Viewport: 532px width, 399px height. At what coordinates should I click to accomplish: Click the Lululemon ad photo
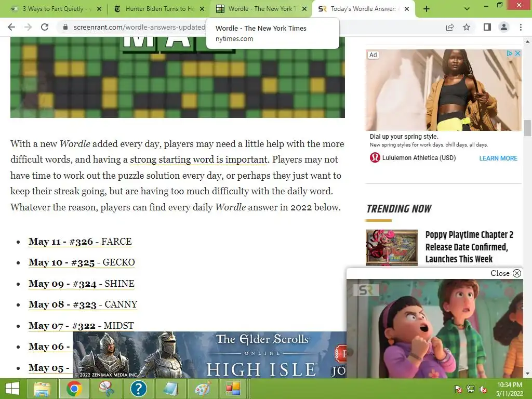(444, 90)
